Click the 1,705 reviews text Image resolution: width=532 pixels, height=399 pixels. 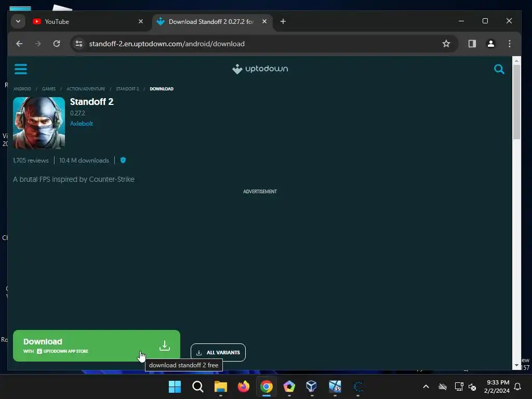[x=31, y=161]
